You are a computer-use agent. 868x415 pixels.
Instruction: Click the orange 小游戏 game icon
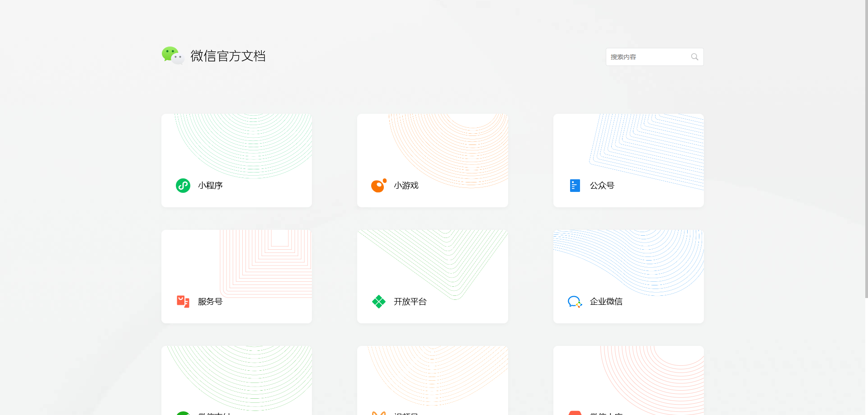[378, 185]
